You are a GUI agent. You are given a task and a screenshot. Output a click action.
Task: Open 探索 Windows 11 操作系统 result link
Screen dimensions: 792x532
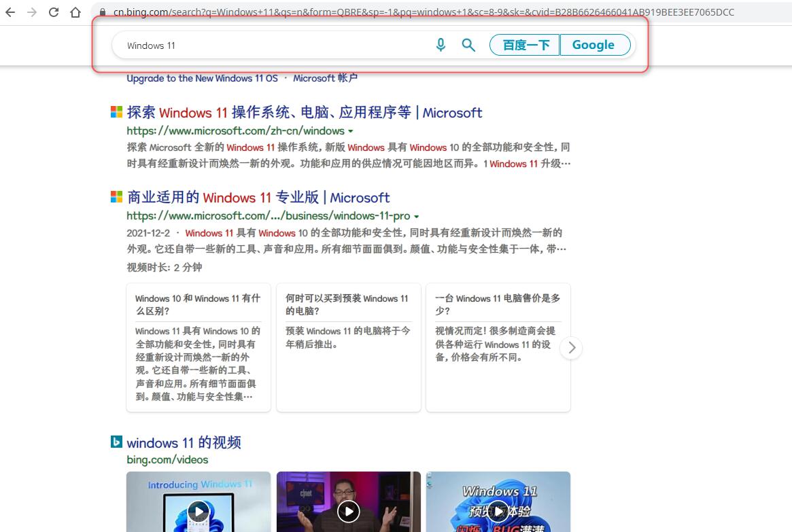(305, 113)
